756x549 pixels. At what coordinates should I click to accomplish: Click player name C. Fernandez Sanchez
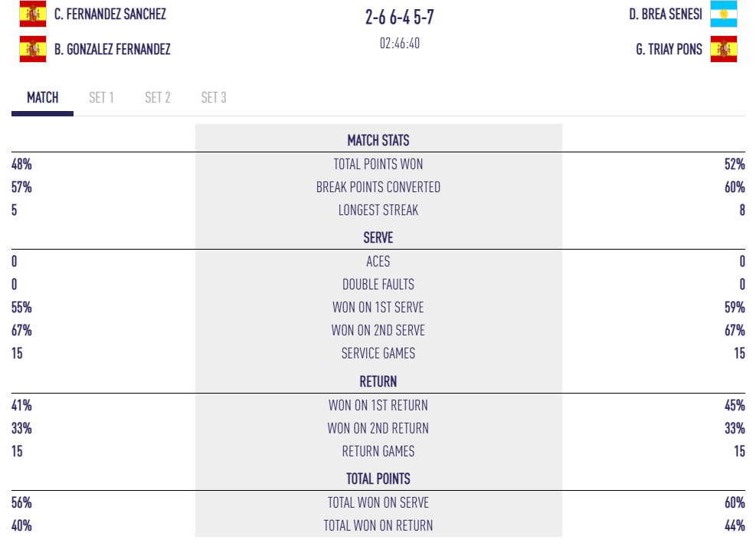point(110,14)
